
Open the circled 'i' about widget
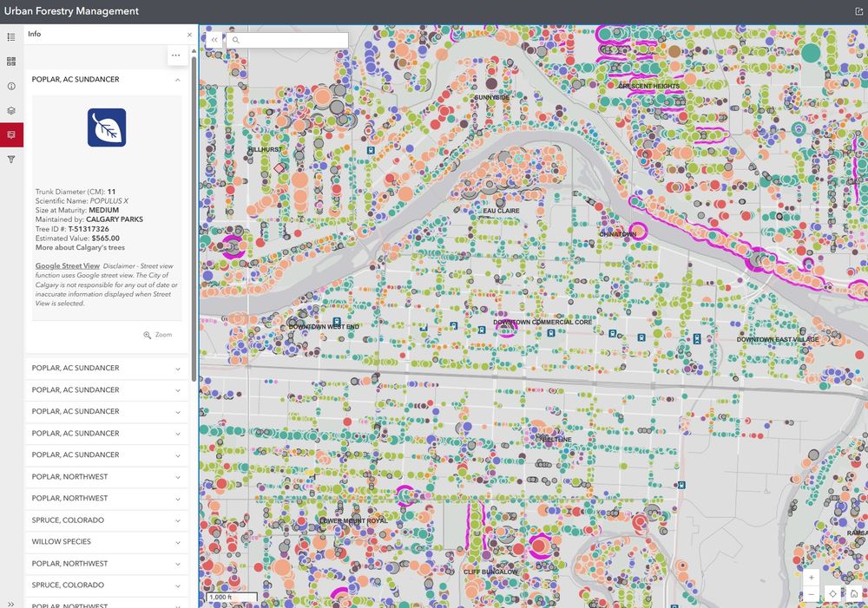(x=11, y=86)
